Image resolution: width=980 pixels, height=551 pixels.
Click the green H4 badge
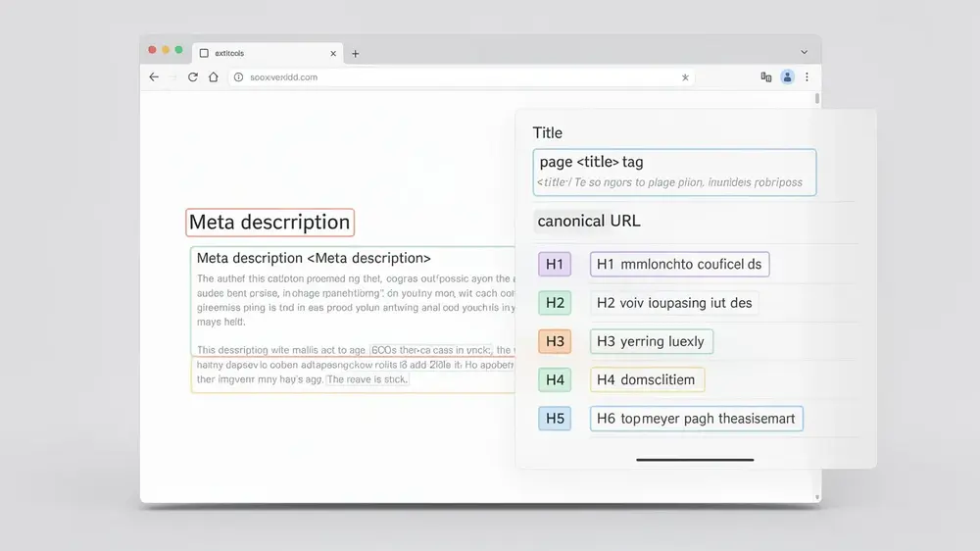click(x=555, y=379)
